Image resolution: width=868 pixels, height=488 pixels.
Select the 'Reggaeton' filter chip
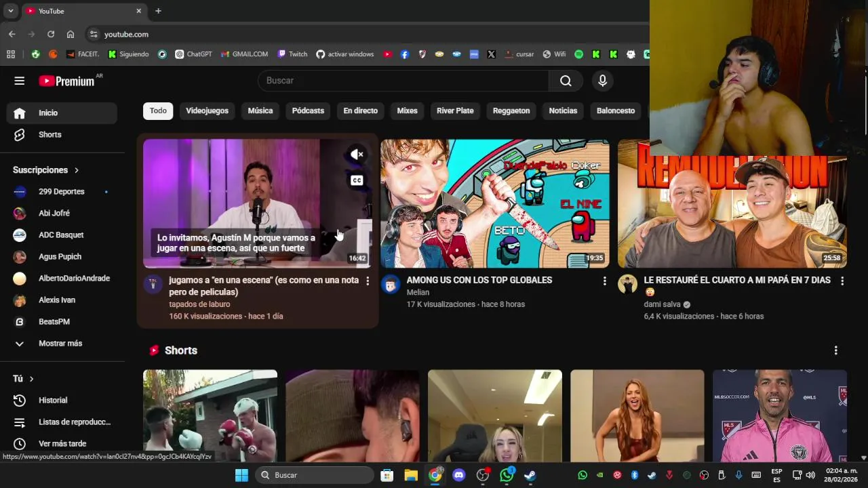(511, 110)
